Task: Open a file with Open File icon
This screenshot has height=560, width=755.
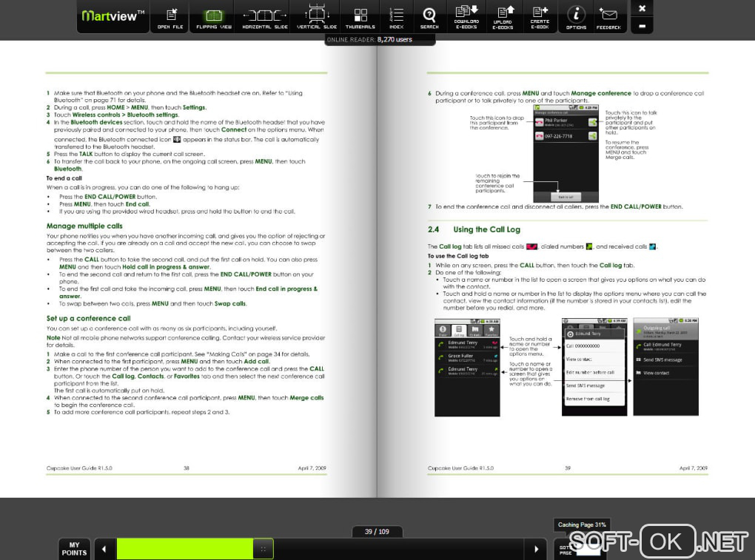Action: point(170,18)
